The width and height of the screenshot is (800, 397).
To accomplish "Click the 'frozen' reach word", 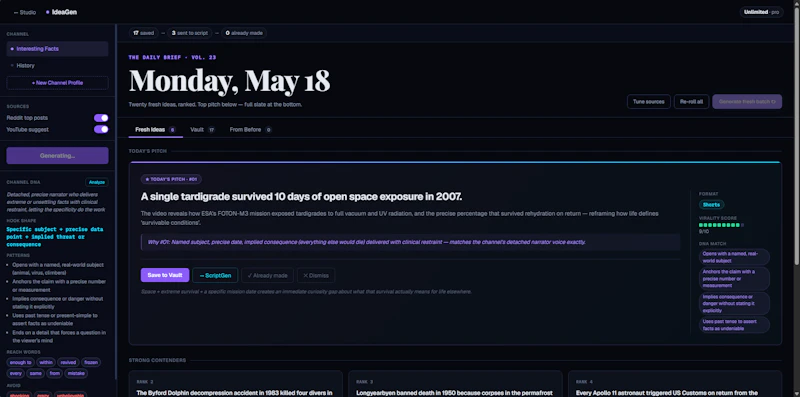I will coord(91,362).
